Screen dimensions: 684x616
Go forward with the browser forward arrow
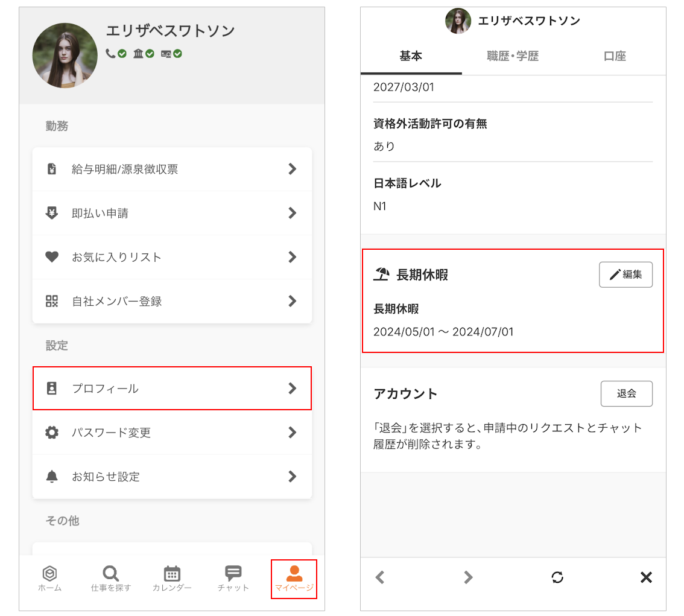click(468, 577)
